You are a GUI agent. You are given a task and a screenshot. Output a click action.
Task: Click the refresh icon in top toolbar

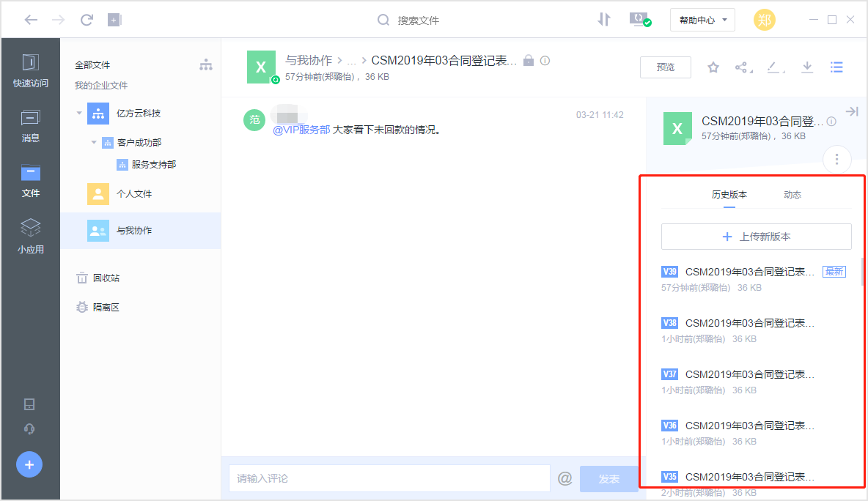pyautogui.click(x=86, y=19)
